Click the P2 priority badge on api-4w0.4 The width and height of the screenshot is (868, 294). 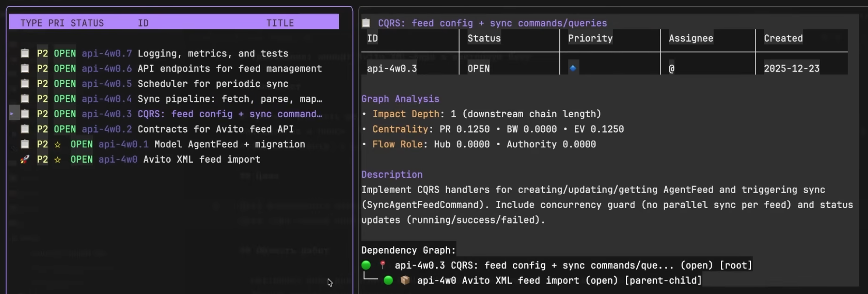[43, 99]
